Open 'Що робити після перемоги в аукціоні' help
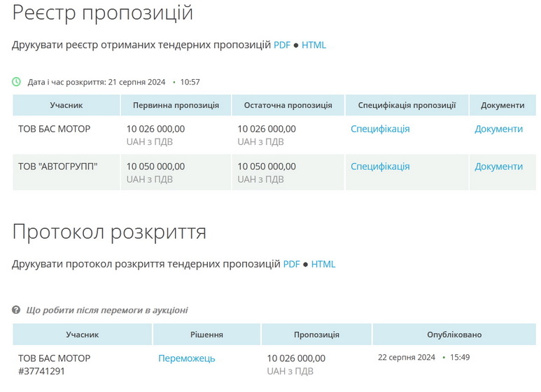Screen dimensions: 541x392 coord(106,310)
